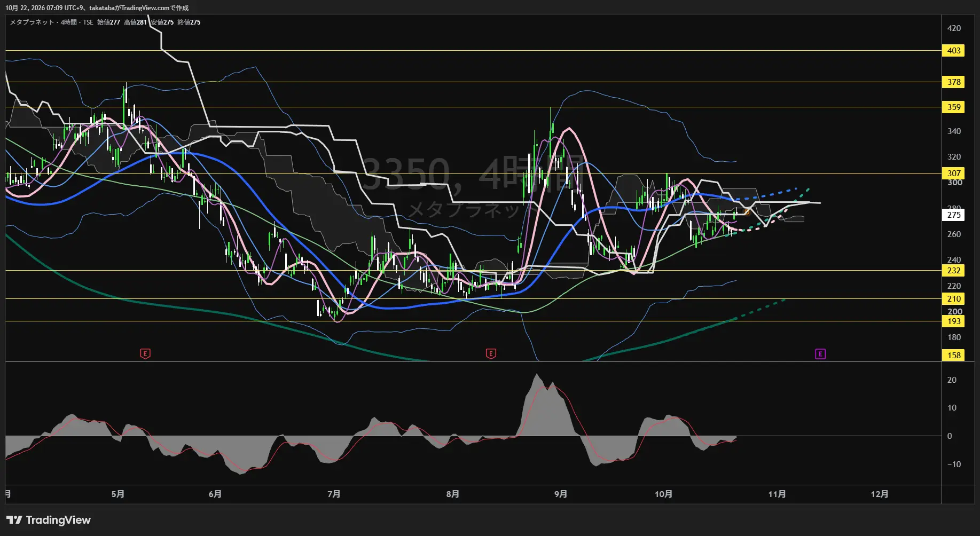980x536 pixels.
Task: Select the 193 price level label
Action: click(x=954, y=321)
